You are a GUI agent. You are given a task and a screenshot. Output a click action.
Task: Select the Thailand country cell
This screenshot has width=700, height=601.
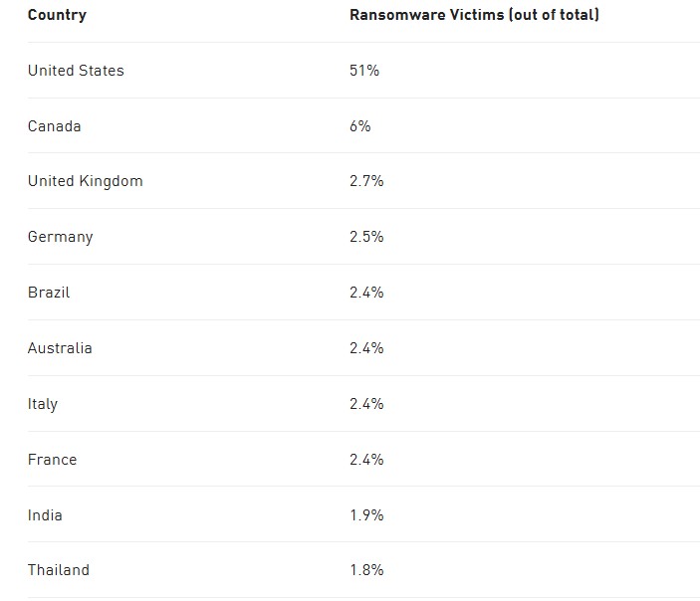pyautogui.click(x=58, y=570)
